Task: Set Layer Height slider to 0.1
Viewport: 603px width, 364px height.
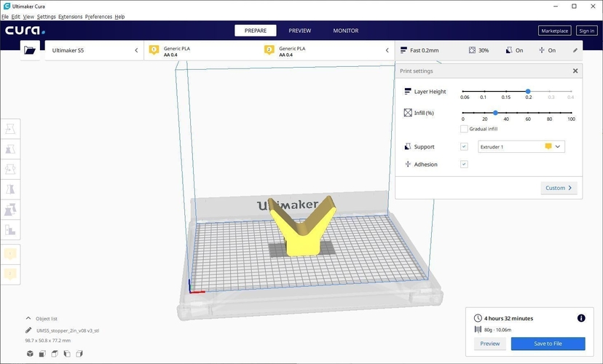Action: point(484,91)
